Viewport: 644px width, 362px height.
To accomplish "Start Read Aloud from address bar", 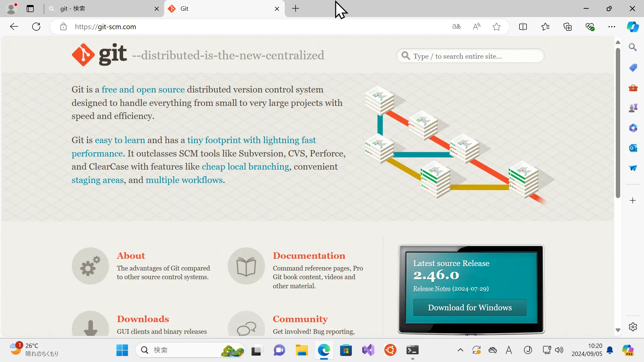I will click(x=477, y=27).
